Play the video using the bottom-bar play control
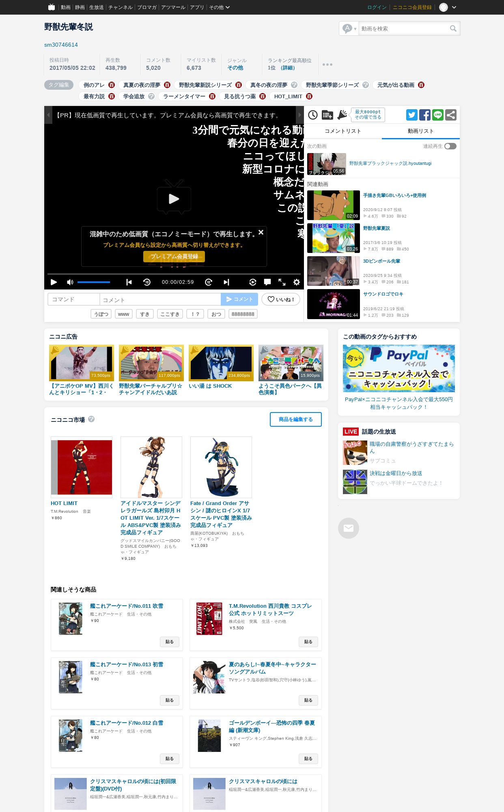504x812 pixels. [x=54, y=282]
